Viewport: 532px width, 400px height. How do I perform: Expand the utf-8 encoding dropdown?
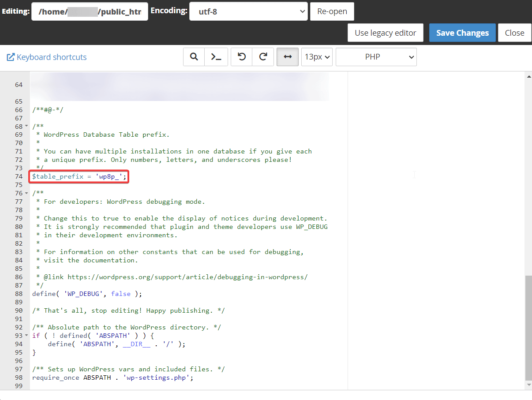[248, 11]
